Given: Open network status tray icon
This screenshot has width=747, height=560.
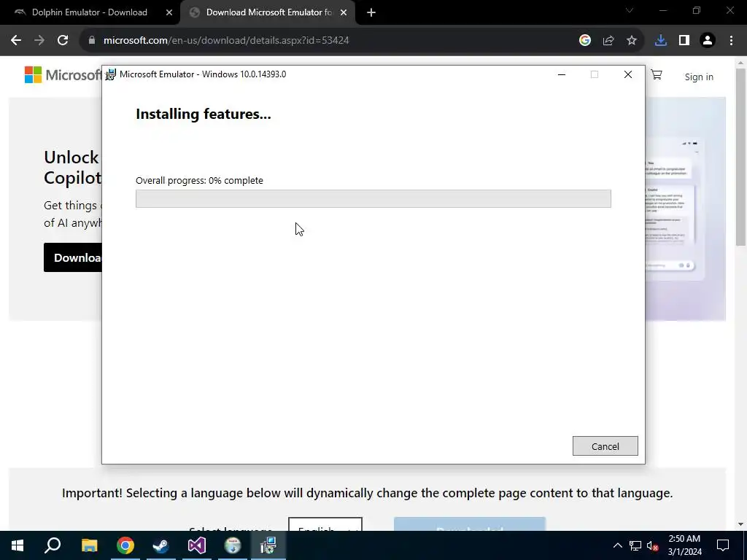Looking at the screenshot, I should coord(635,545).
